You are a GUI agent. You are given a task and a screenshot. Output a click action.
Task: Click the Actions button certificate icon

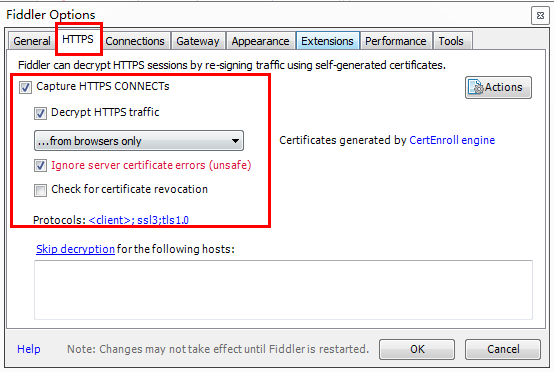coord(476,87)
